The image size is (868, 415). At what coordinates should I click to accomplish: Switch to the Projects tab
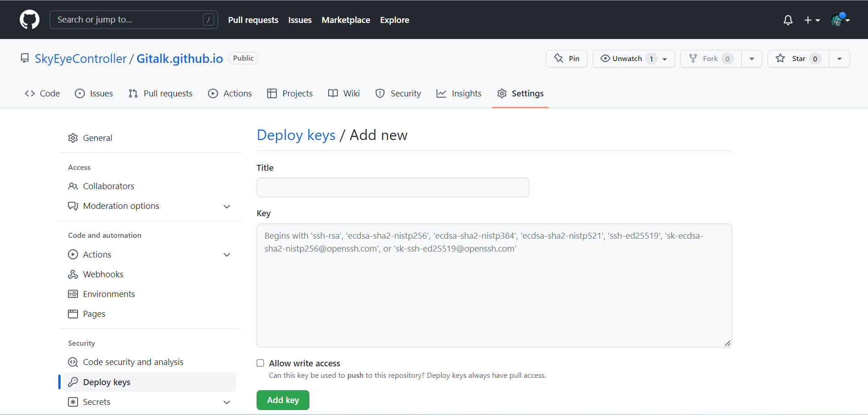290,94
